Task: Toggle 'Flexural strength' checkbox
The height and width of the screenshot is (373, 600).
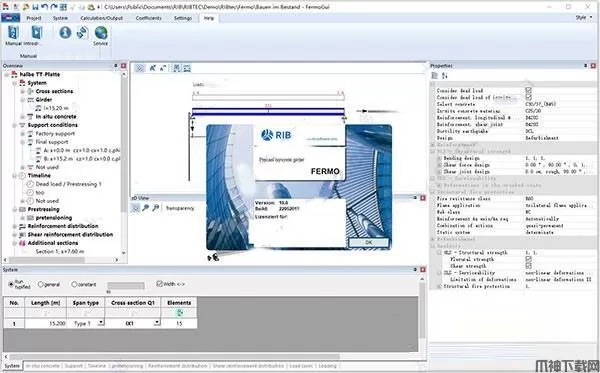Action: pyautogui.click(x=528, y=259)
